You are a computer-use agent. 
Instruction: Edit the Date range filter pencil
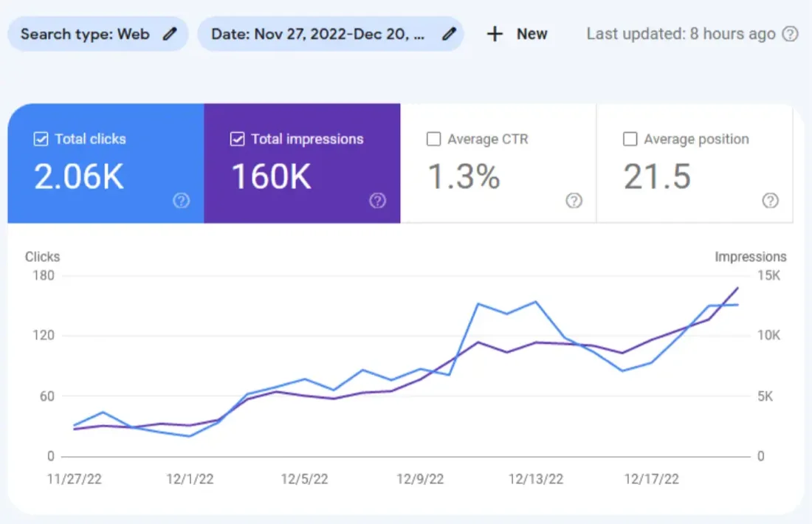point(449,34)
